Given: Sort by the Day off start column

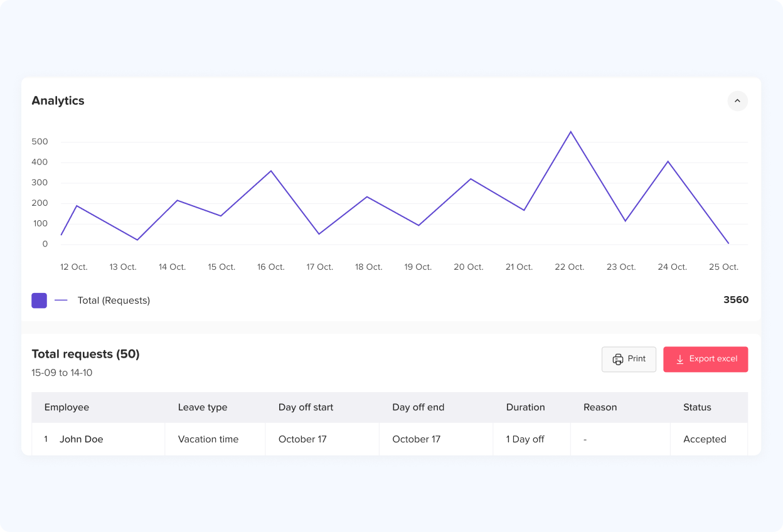Looking at the screenshot, I should [x=306, y=407].
